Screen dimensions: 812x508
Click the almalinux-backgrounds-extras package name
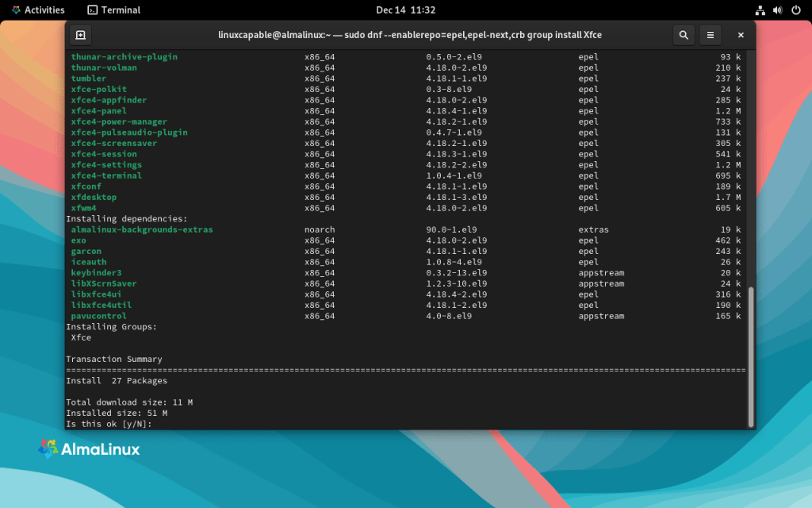click(x=142, y=229)
